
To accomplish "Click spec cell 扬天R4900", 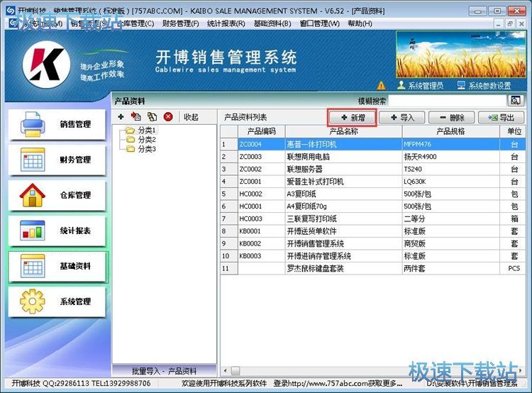I will click(450, 157).
